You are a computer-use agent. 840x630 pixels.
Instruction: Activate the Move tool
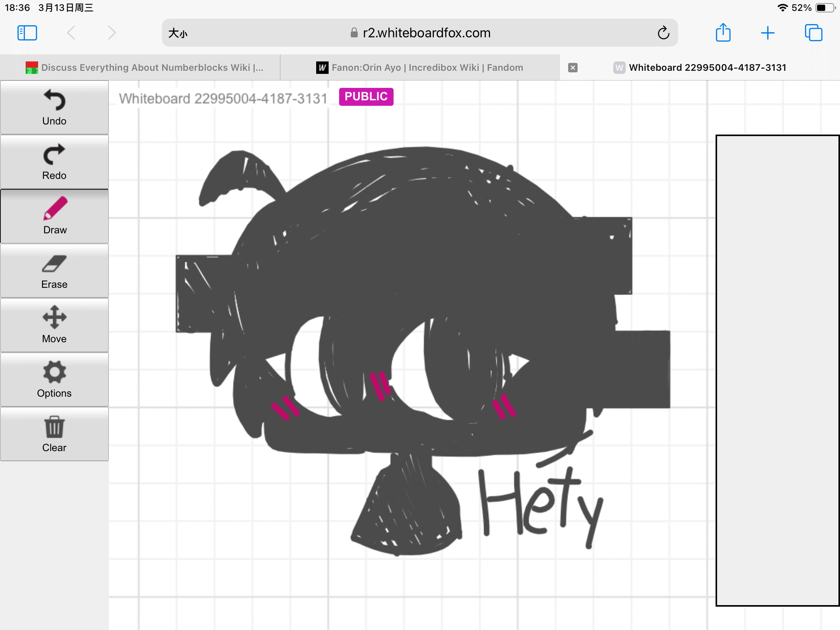tap(54, 325)
